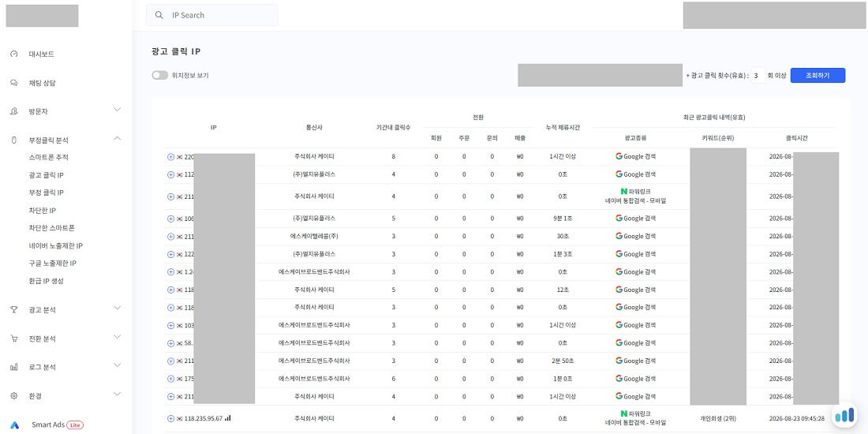This screenshot has height=434, width=868.
Task: Click the 방문자 visitor icon in sidebar
Action: [14, 111]
